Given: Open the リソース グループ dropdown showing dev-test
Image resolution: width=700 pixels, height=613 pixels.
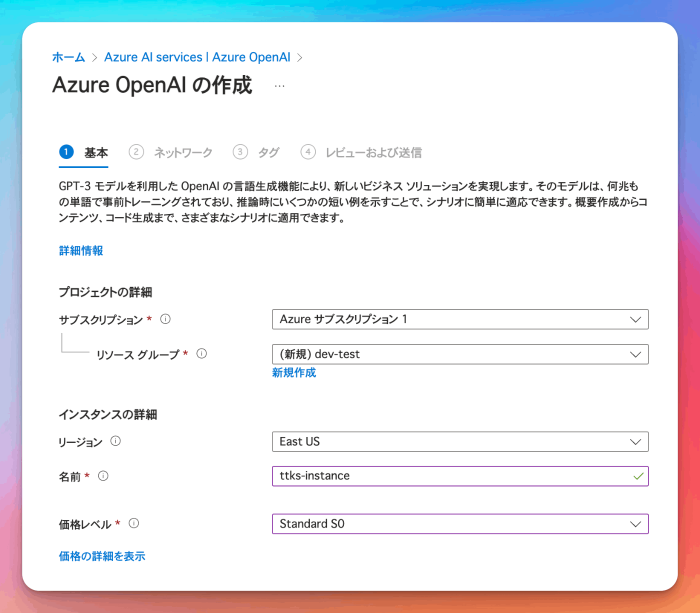Looking at the screenshot, I should click(x=460, y=354).
